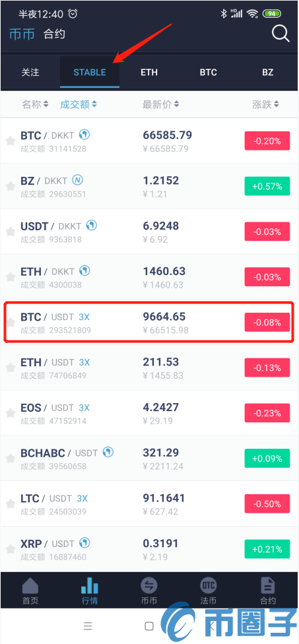Go to the 首页 home icon
The height and width of the screenshot is (644, 299).
coord(30,587)
